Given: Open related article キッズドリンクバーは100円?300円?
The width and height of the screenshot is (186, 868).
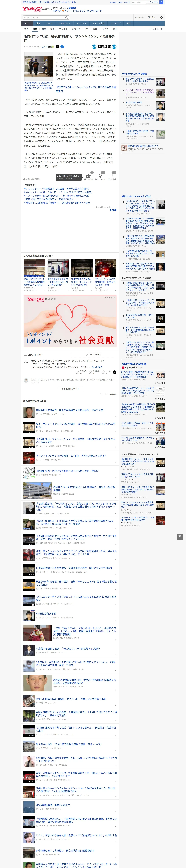Looking at the screenshot, I should click(x=56, y=196).
